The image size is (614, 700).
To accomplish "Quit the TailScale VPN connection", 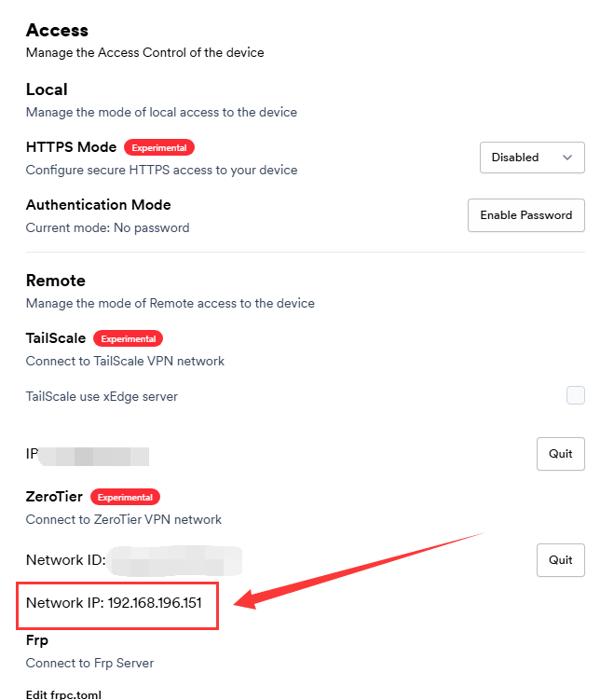I will coord(560,454).
